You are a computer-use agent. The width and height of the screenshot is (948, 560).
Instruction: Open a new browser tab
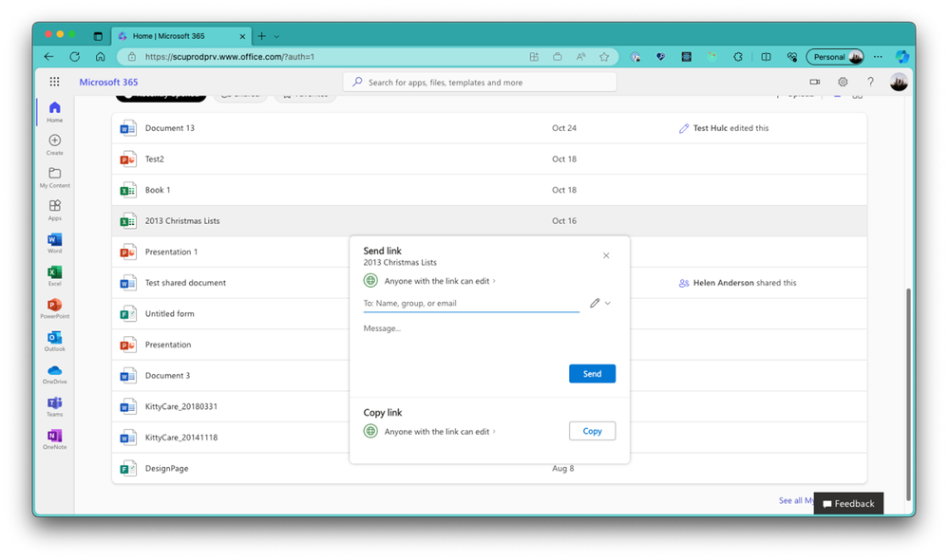click(261, 36)
